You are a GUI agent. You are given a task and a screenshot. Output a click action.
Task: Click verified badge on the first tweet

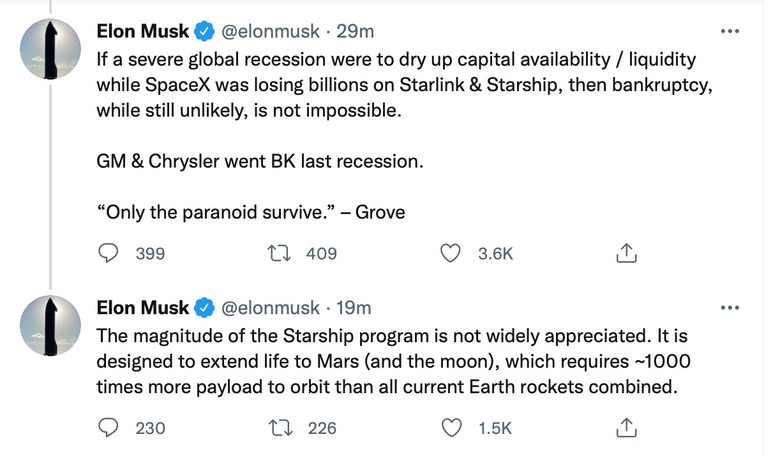(203, 32)
